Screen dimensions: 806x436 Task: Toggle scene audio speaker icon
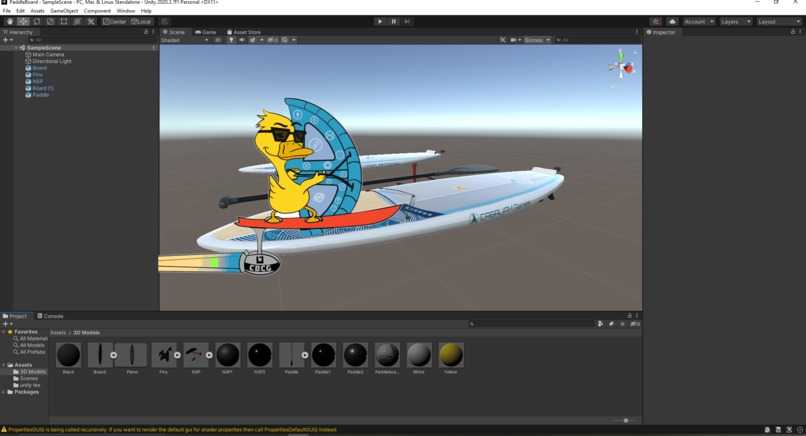(242, 40)
